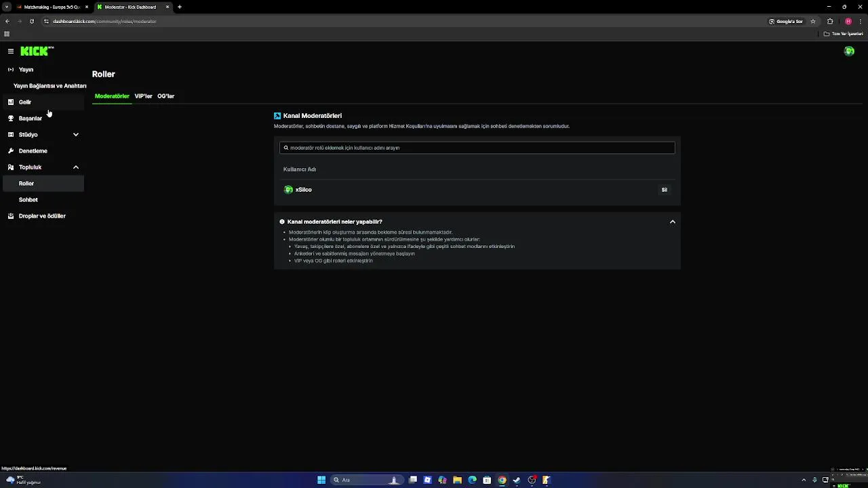Screen dimensions: 868x488
Task: Open the Windows Start menu
Action: coord(321,480)
